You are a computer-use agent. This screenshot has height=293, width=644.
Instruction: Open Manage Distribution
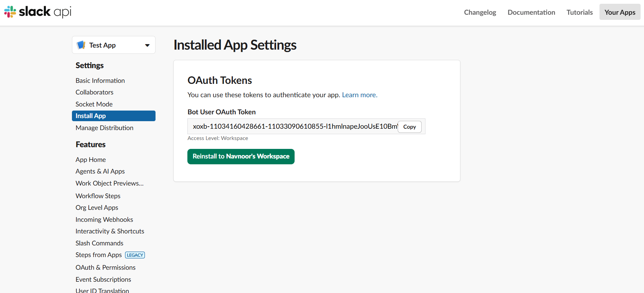[104, 128]
